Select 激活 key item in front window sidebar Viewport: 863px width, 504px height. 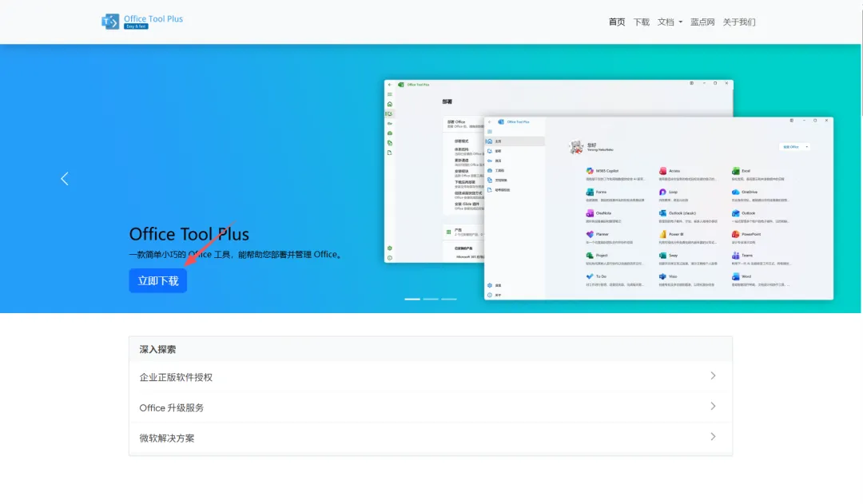click(515, 161)
